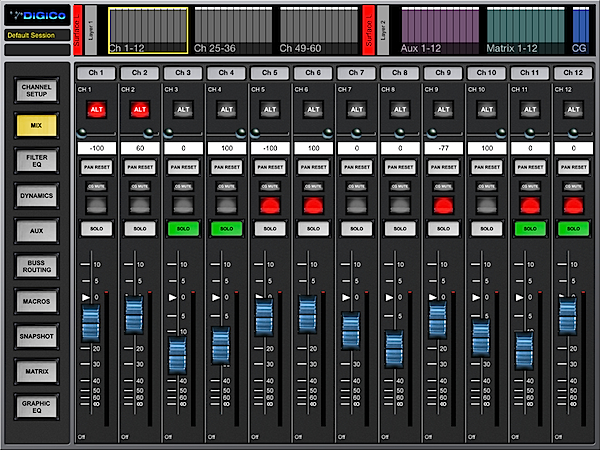
Task: Open the Filter EQ page
Action: pyautogui.click(x=37, y=161)
